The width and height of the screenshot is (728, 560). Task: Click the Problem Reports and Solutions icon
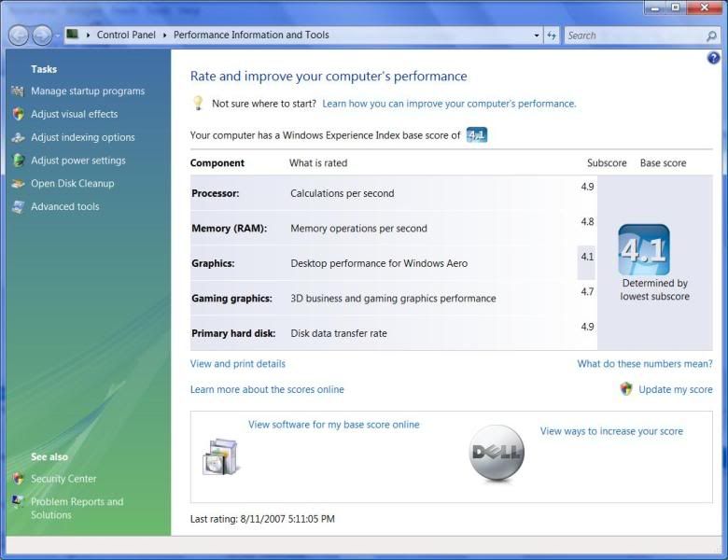pos(18,501)
